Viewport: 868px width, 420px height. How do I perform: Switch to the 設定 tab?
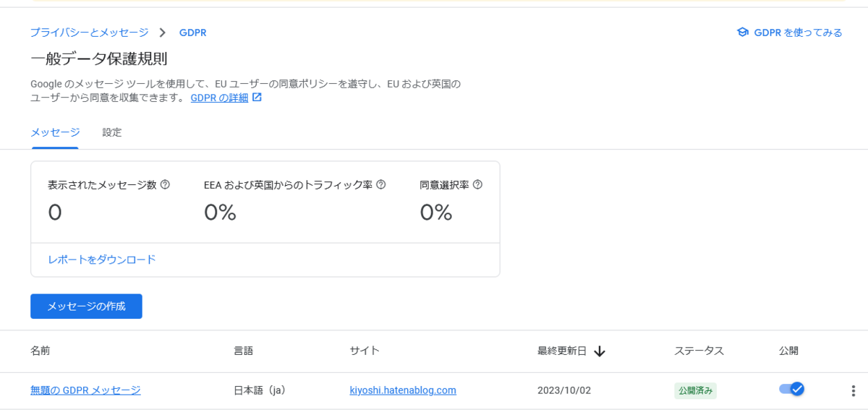tap(112, 132)
